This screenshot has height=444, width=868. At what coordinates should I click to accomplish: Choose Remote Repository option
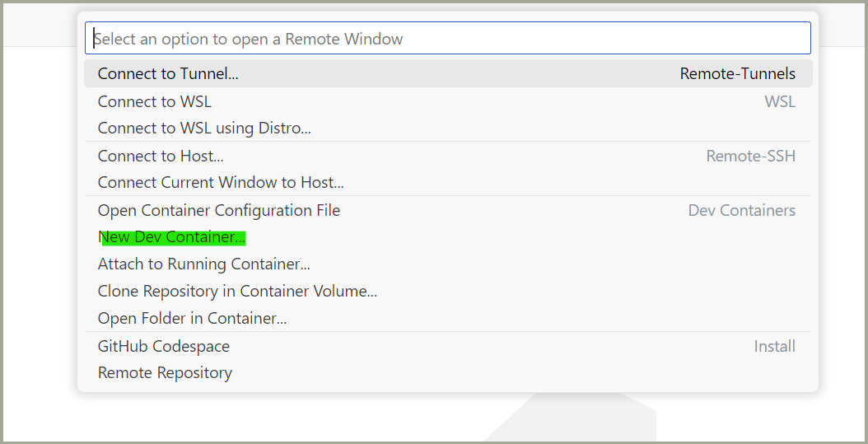pyautogui.click(x=448, y=373)
